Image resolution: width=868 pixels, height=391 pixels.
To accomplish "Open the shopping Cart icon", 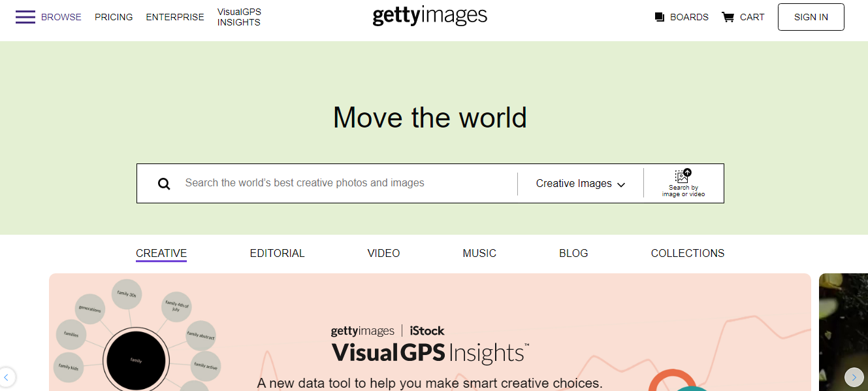I will pos(728,17).
